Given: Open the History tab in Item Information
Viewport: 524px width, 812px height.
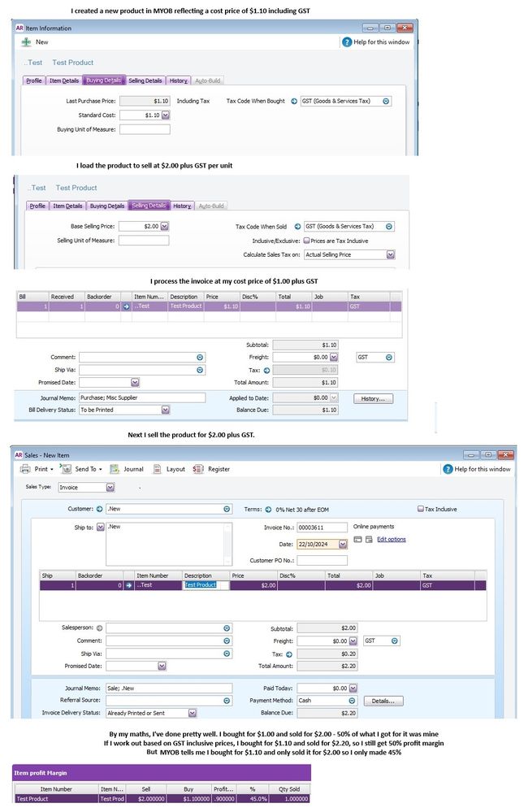Looking at the screenshot, I should (178, 80).
